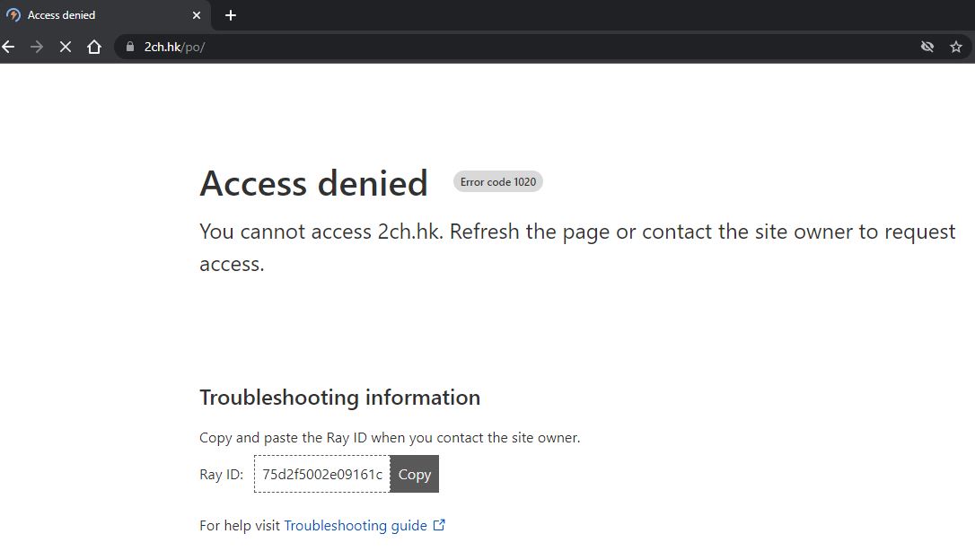Copy the Ray ID using Copy button

tap(415, 474)
